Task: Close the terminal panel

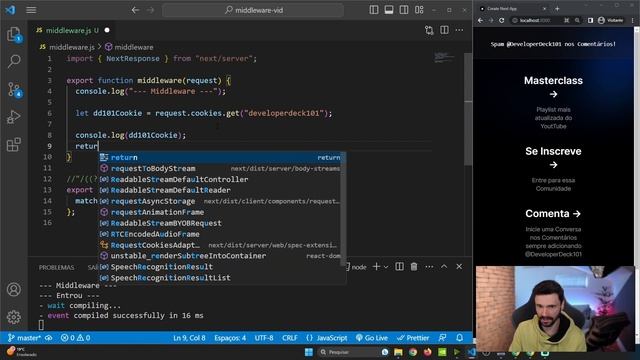Action: 459,267
